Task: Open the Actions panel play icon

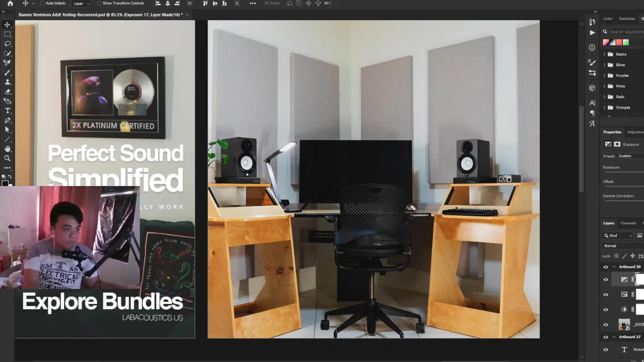Action: tap(592, 33)
